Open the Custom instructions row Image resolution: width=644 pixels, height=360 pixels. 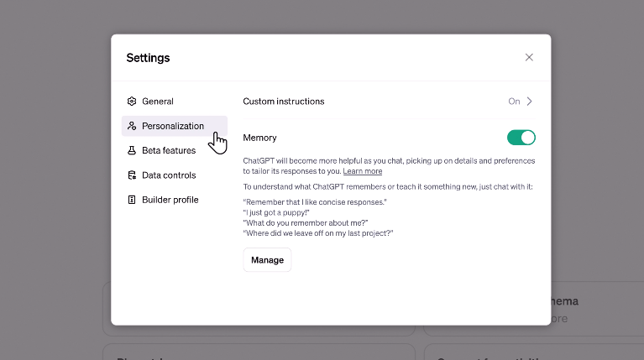pyautogui.click(x=389, y=102)
